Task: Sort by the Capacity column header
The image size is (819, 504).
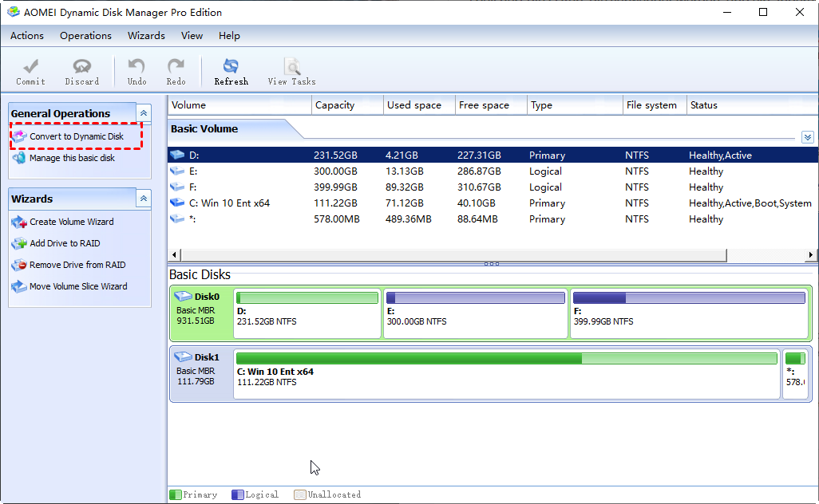Action: coord(347,105)
